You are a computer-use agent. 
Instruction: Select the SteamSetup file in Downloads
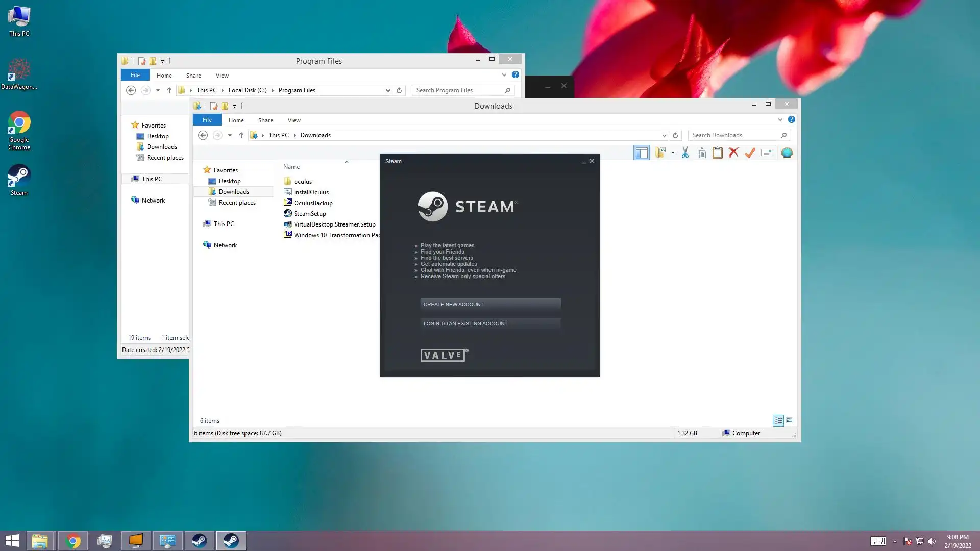(309, 214)
